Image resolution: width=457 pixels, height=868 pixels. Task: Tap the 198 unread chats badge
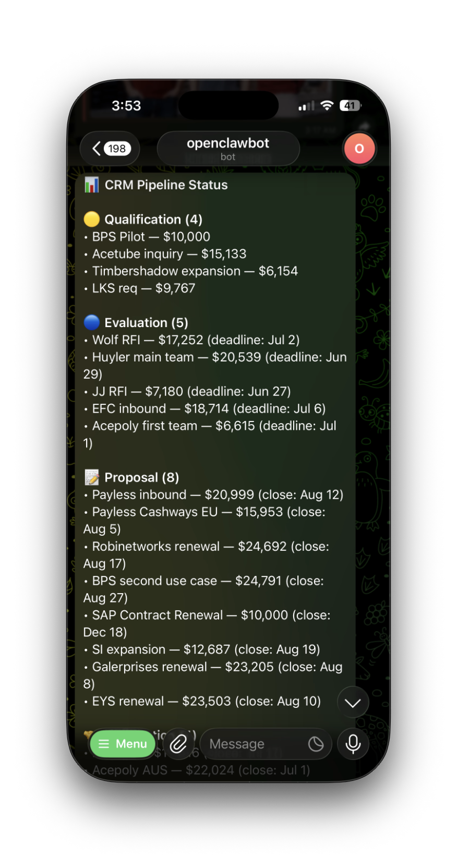click(x=117, y=149)
